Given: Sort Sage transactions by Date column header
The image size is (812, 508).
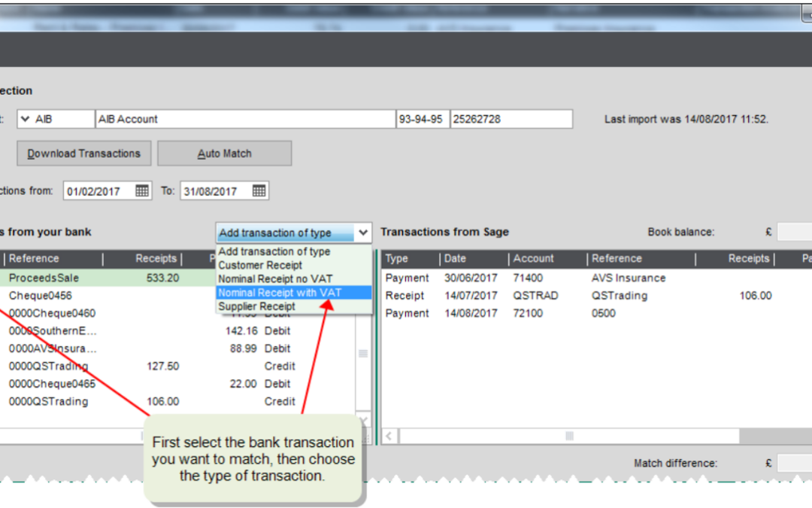Looking at the screenshot, I should tap(455, 258).
